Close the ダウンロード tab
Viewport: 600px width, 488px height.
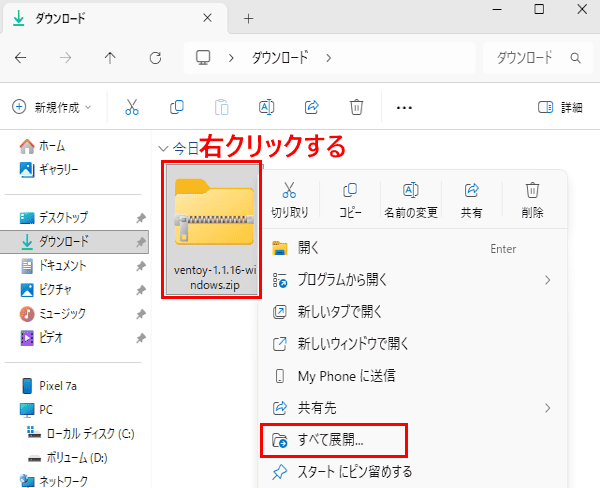(x=207, y=18)
